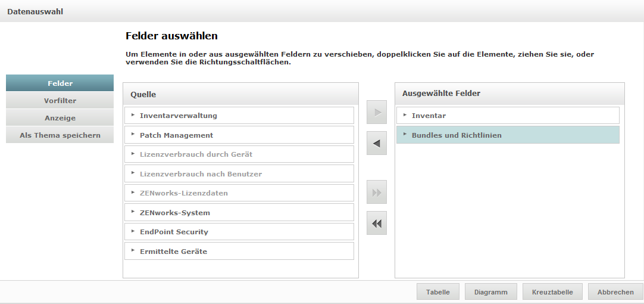644x304 pixels.
Task: Click the move-left single arrow button
Action: click(377, 144)
